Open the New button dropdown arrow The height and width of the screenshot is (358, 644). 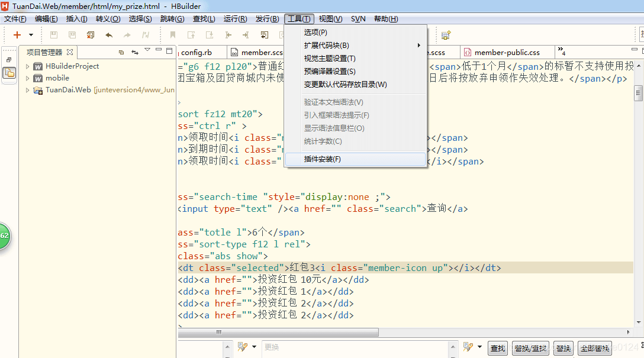pyautogui.click(x=31, y=35)
